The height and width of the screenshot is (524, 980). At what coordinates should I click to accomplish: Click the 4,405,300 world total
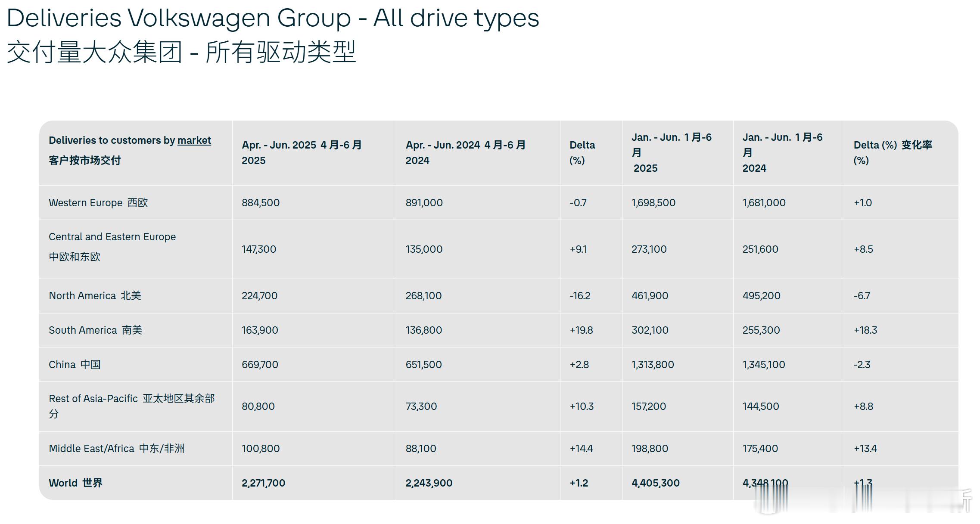pos(656,483)
